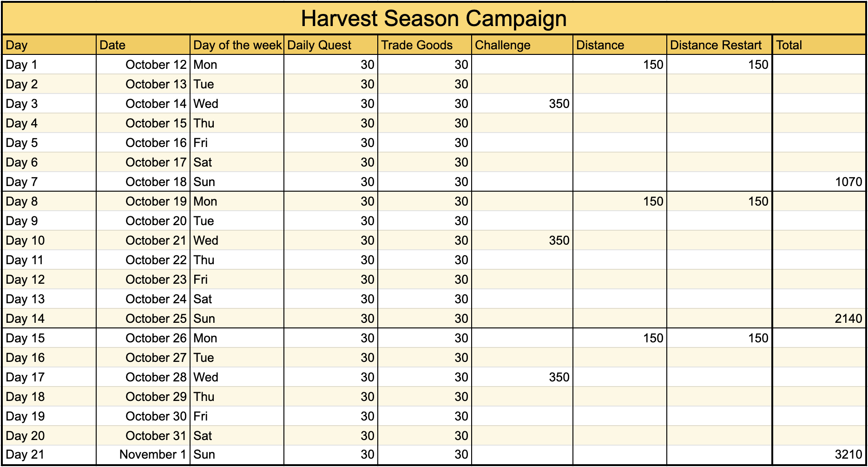Select the Day 14 row label
868x467 pixels.
(x=49, y=319)
